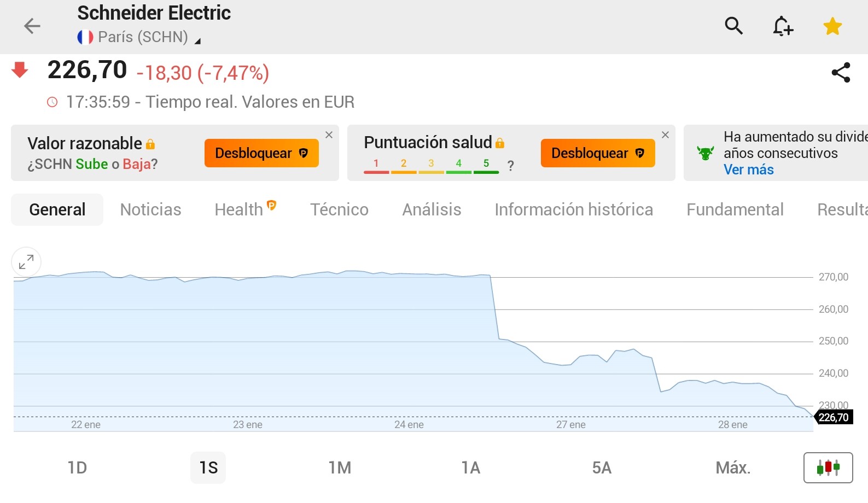Go back using the arrow icon
The height and width of the screenshot is (503, 868).
coord(32,26)
